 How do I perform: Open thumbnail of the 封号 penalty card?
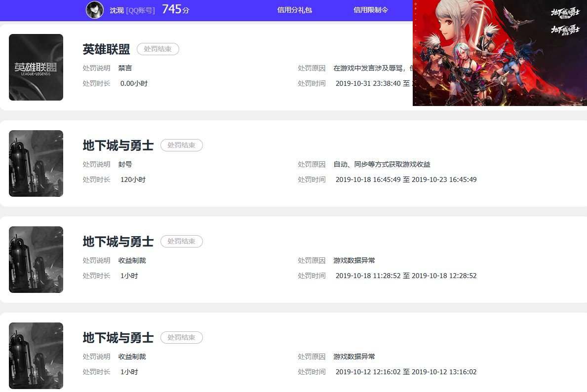pos(36,164)
